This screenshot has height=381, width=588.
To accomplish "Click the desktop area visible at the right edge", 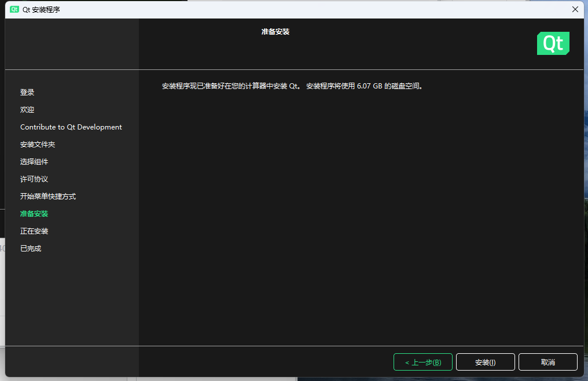I will pyautogui.click(x=585, y=173).
